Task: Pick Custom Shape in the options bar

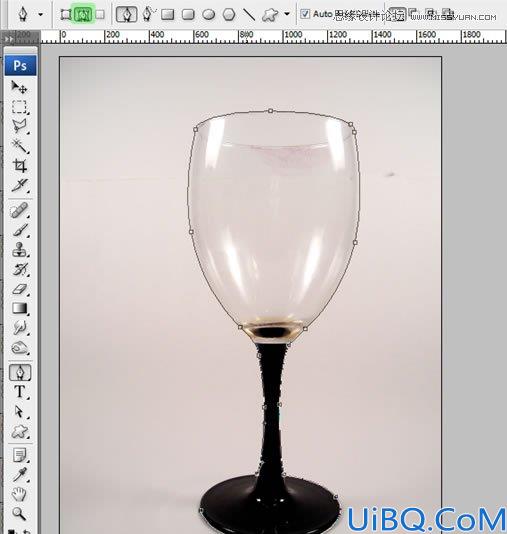Action: tap(270, 15)
